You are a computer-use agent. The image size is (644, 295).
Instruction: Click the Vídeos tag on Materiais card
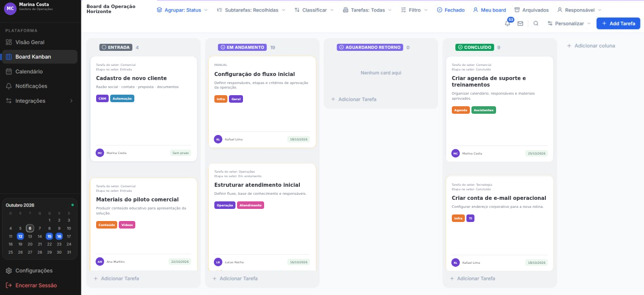(x=127, y=225)
